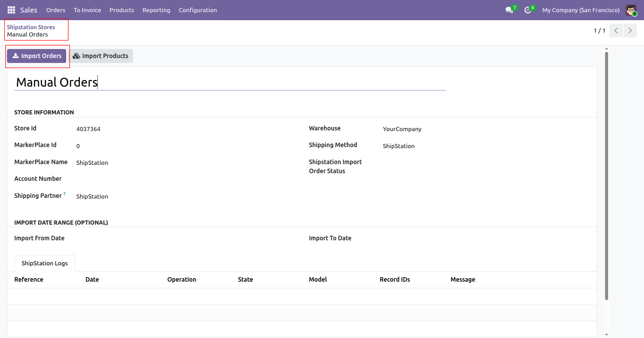Edit the Manual Orders store name field
Viewport: 644px width, 338px height.
pyautogui.click(x=230, y=82)
